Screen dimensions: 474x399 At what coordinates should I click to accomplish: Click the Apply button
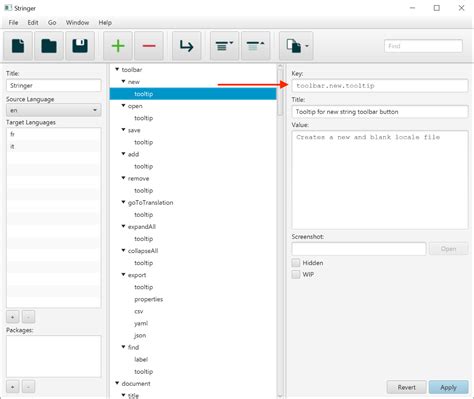(x=448, y=387)
